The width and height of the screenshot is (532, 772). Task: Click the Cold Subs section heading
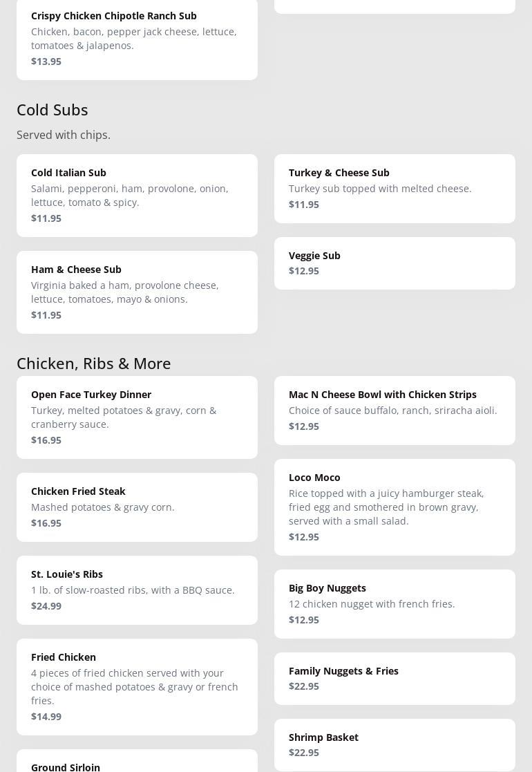53,110
